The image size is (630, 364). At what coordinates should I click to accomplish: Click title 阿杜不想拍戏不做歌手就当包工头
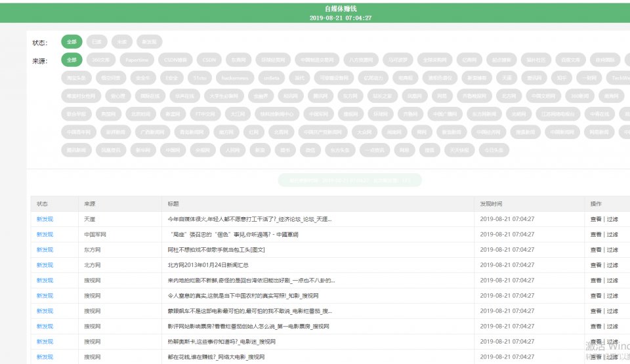coord(216,250)
